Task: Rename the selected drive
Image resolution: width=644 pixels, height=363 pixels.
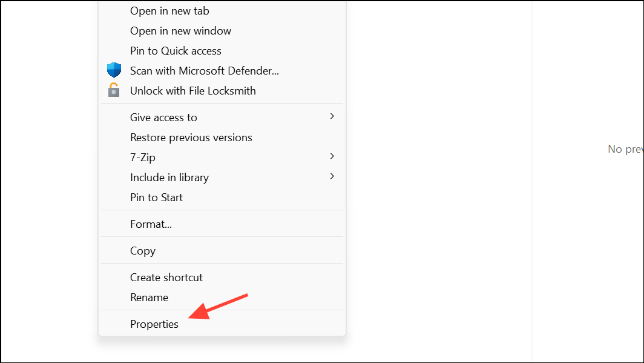Action: pyautogui.click(x=149, y=297)
